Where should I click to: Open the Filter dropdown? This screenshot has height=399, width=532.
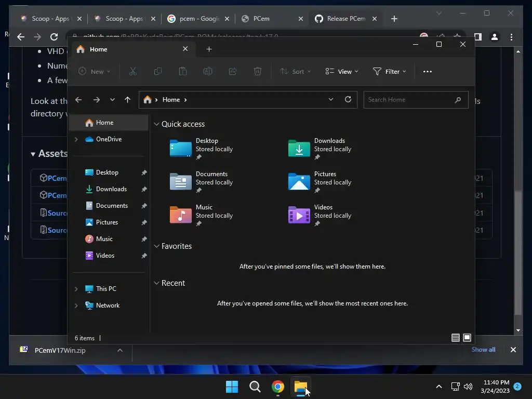tap(389, 71)
